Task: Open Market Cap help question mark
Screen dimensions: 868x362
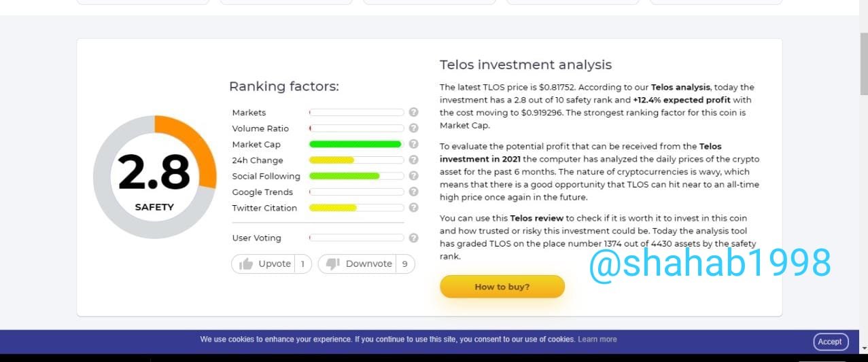Action: [413, 144]
